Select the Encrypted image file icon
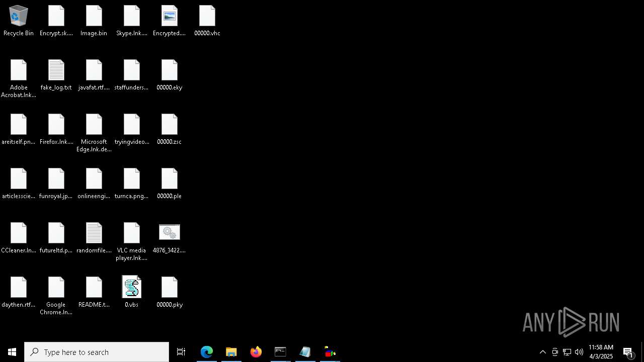This screenshot has width=644, height=362. point(170,21)
